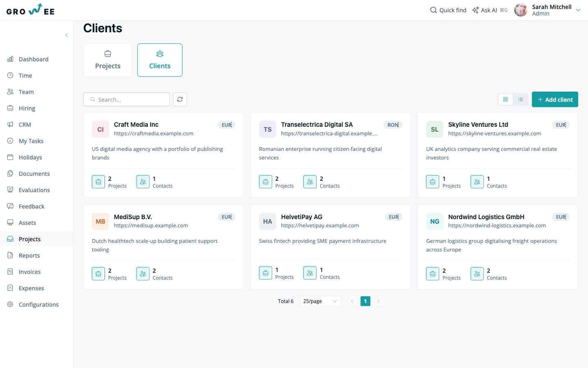The image size is (588, 368).
Task: Click the Invoices icon in sidebar
Action: [x=10, y=272]
